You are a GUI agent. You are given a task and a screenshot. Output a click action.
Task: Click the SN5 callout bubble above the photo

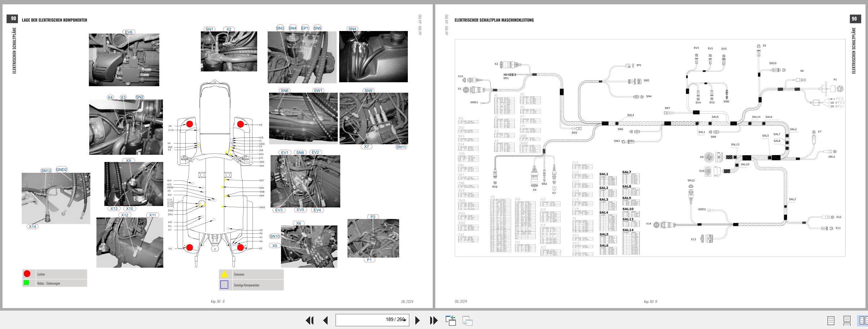[x=317, y=28]
